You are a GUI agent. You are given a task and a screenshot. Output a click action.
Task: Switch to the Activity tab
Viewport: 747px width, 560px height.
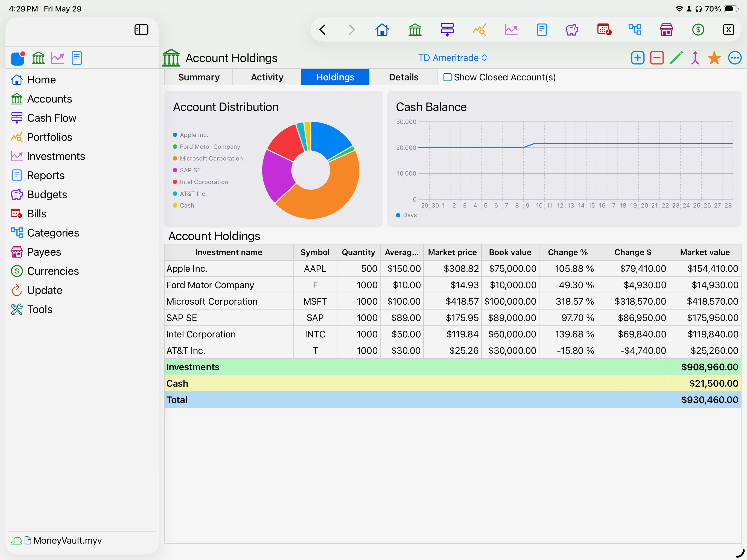pos(267,77)
